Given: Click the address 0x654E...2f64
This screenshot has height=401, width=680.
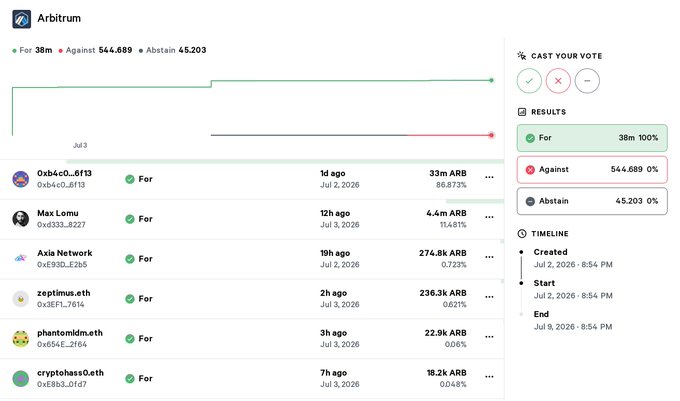Looking at the screenshot, I should [x=62, y=345].
